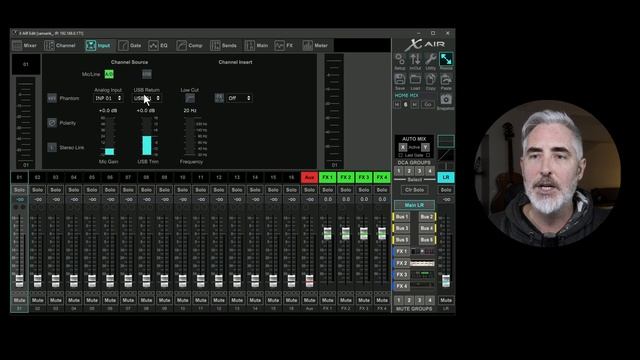Switch to the Meter tab

pos(316,45)
